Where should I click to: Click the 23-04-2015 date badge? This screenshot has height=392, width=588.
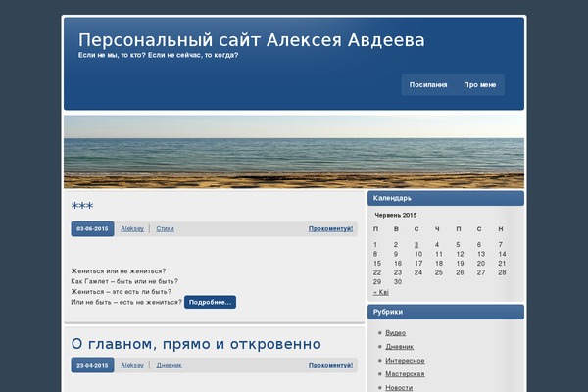click(x=92, y=365)
